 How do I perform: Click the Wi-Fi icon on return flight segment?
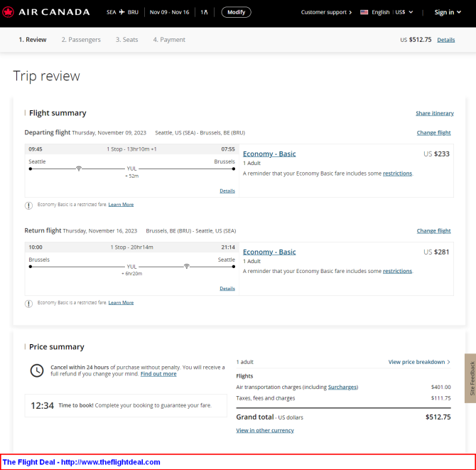pyautogui.click(x=187, y=267)
